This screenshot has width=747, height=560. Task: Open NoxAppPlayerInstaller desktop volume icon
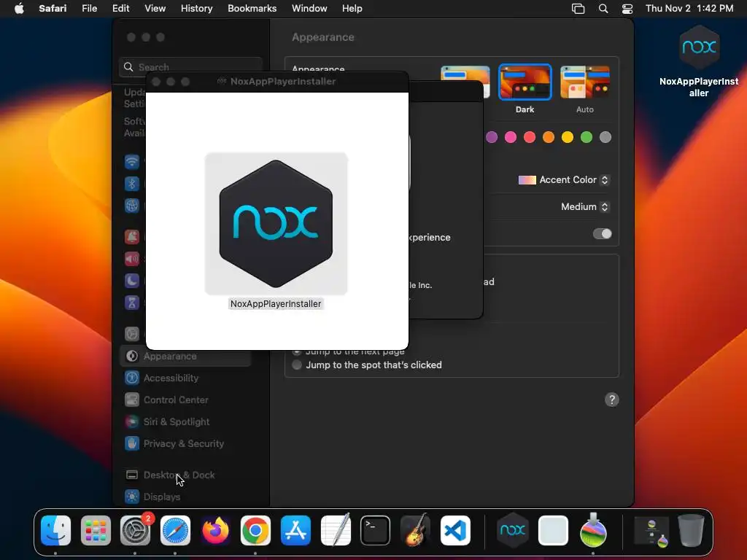pyautogui.click(x=699, y=48)
